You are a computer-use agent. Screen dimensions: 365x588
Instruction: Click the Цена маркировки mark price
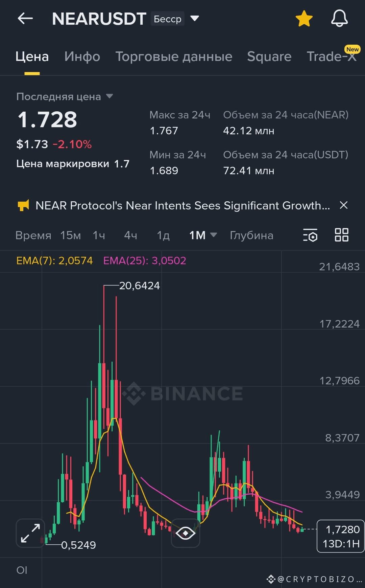(73, 164)
